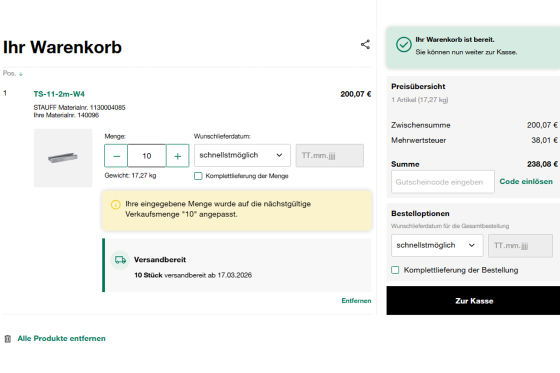The height and width of the screenshot is (373, 560).
Task: Proceed with Zur Kasse button
Action: click(x=473, y=300)
